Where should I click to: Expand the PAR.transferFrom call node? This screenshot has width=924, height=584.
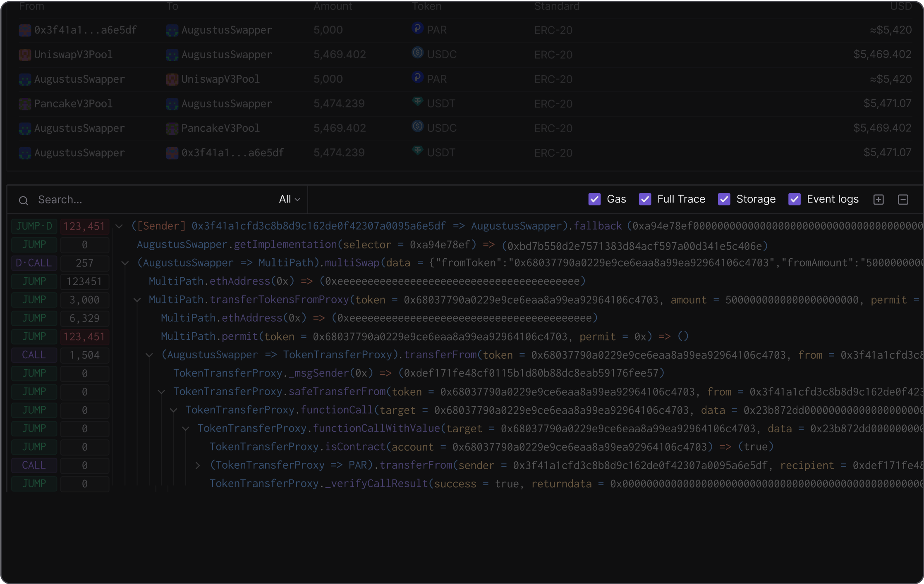(198, 466)
